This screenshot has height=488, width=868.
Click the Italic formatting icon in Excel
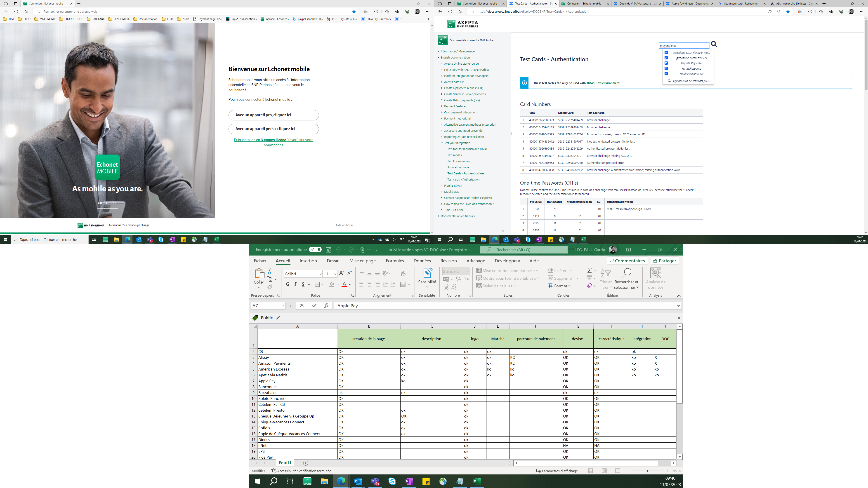[x=295, y=284]
